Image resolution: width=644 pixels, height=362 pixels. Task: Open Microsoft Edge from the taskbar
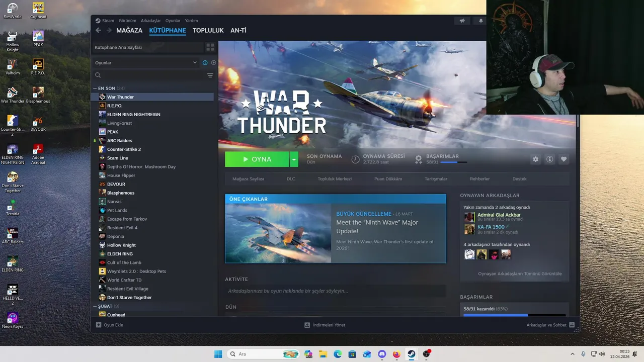(338, 354)
